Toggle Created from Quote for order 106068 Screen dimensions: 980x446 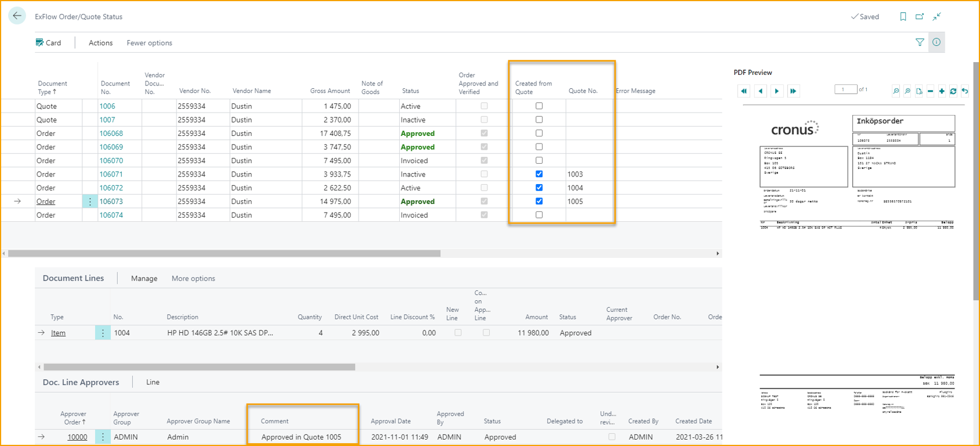(x=539, y=133)
